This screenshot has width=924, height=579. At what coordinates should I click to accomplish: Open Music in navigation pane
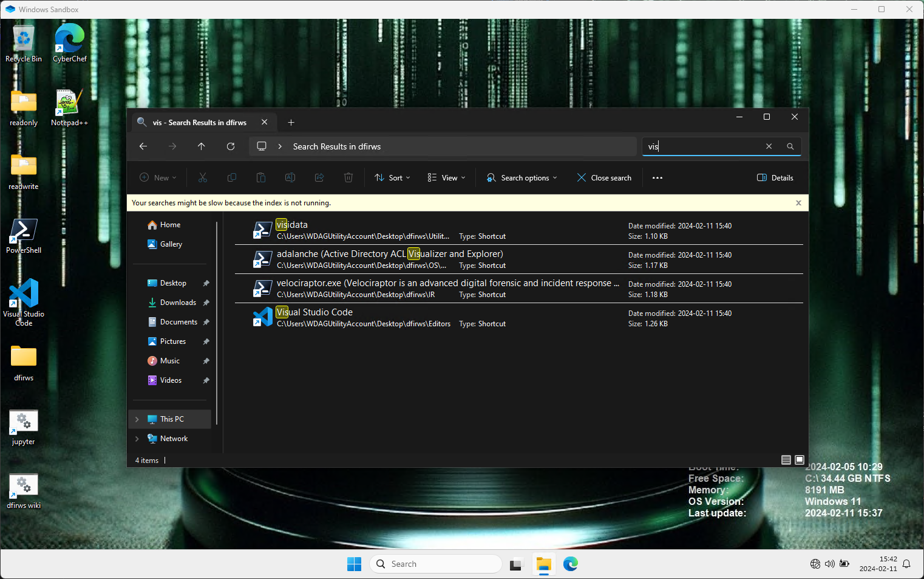pyautogui.click(x=170, y=361)
